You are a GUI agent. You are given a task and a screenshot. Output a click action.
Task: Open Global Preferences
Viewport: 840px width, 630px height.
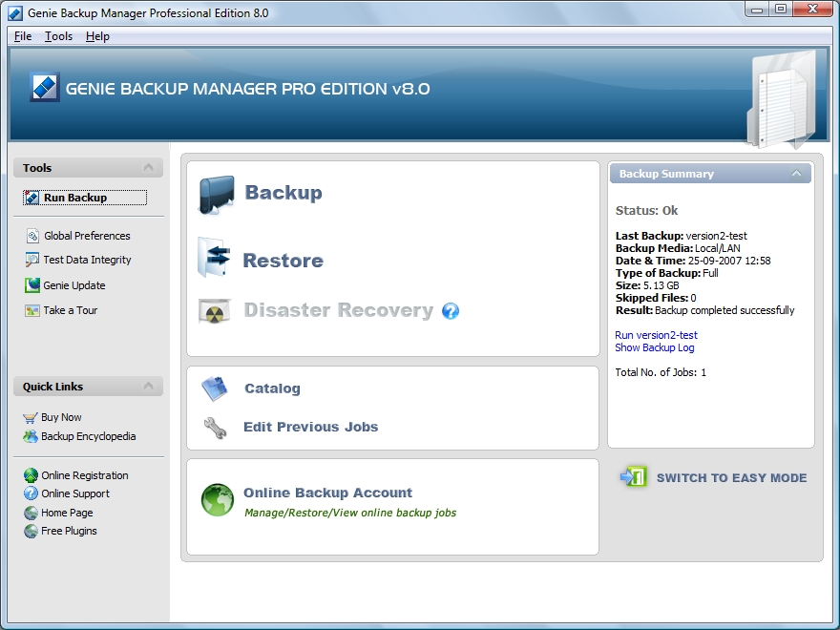[x=87, y=236]
